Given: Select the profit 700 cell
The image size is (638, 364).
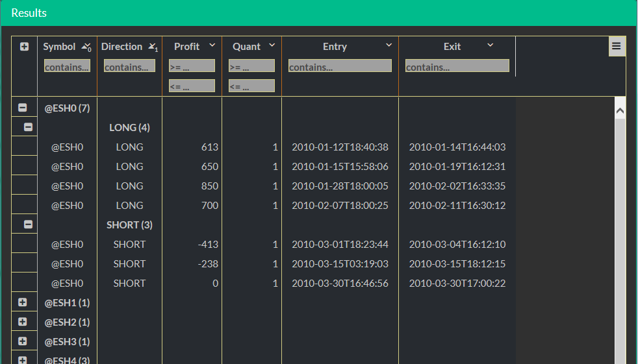Looking at the screenshot, I should click(192, 206).
